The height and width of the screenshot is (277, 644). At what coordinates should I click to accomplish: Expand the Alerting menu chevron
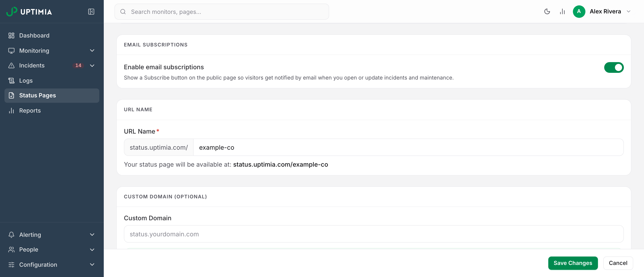92,235
